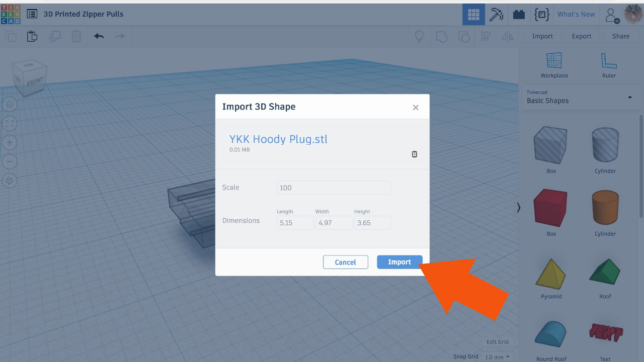Click What's New menu item
The image size is (644, 362).
pyautogui.click(x=576, y=14)
